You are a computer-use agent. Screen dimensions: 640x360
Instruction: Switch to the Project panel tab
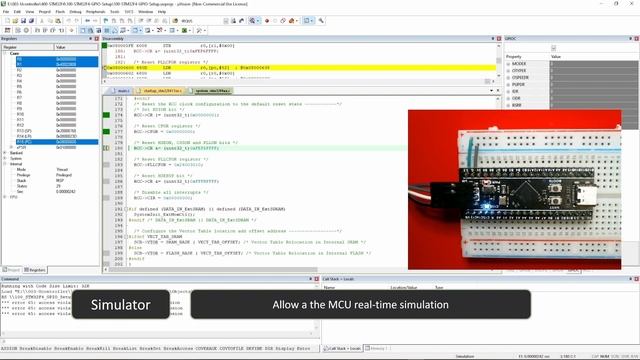point(11,270)
